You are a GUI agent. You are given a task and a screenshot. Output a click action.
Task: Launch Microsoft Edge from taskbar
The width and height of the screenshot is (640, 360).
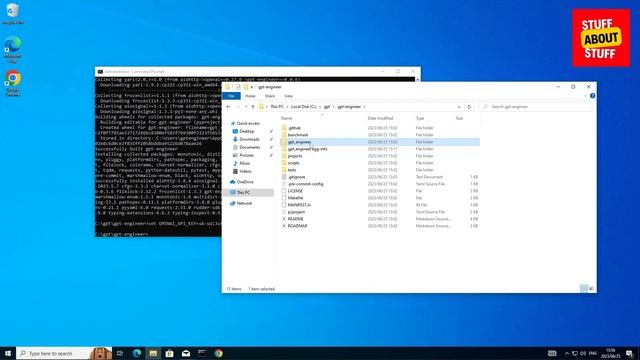coord(137,353)
